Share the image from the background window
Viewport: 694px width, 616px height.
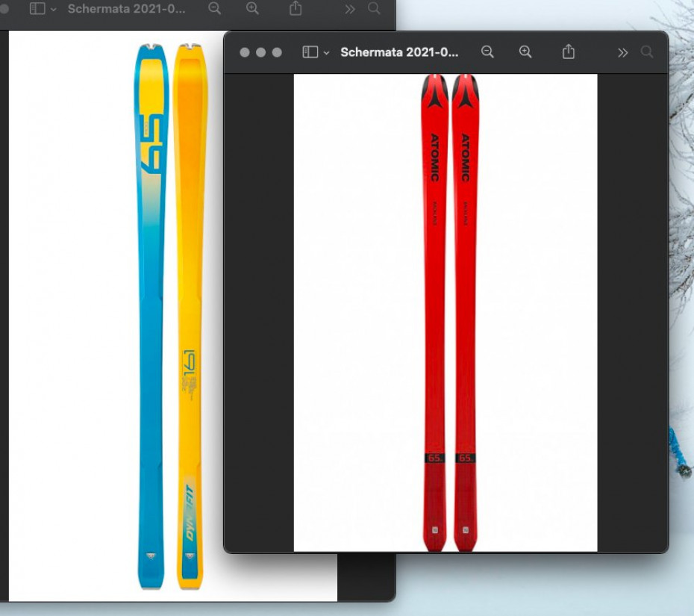(296, 8)
